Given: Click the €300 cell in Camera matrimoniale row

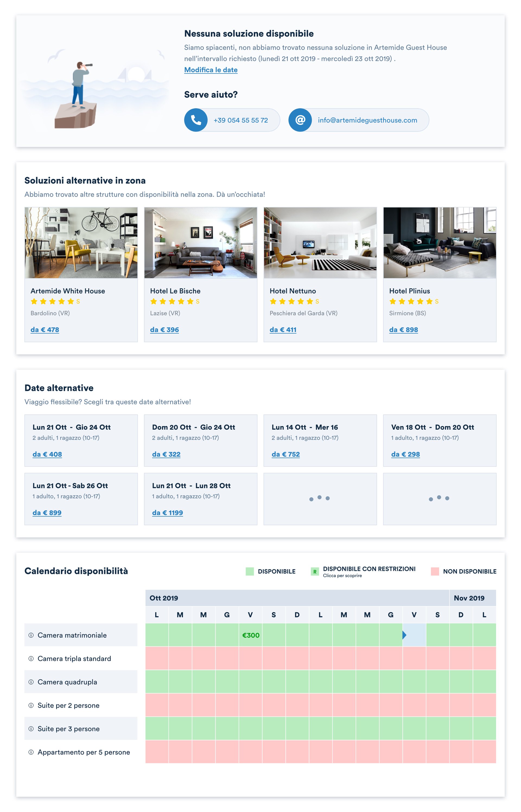Looking at the screenshot, I should [250, 635].
